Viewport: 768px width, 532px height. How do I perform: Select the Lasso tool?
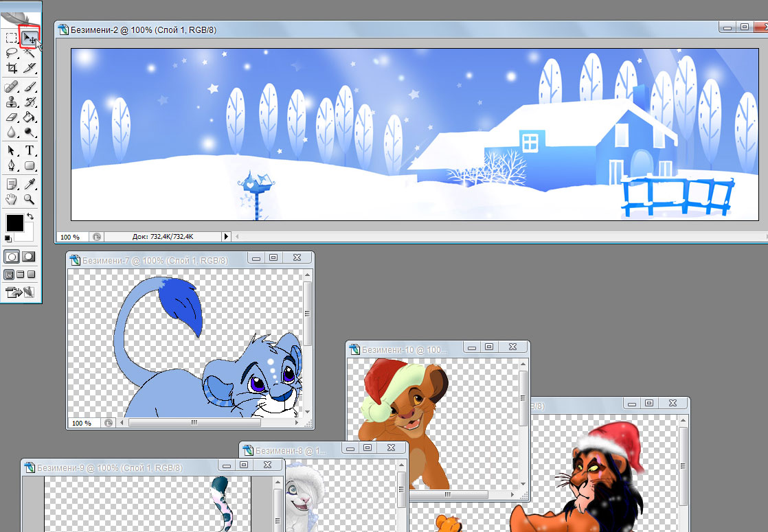[x=11, y=53]
